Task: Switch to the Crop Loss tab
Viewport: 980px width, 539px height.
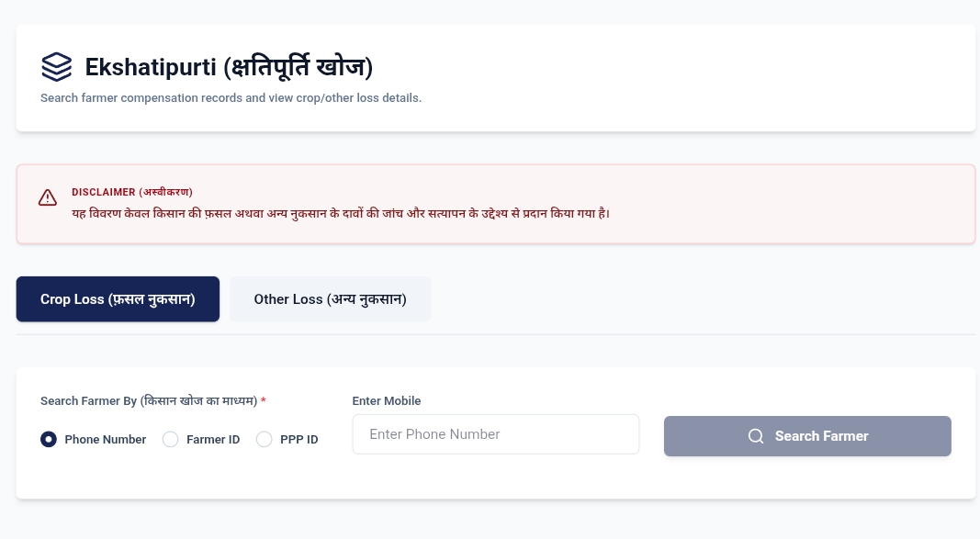Action: pyautogui.click(x=118, y=299)
